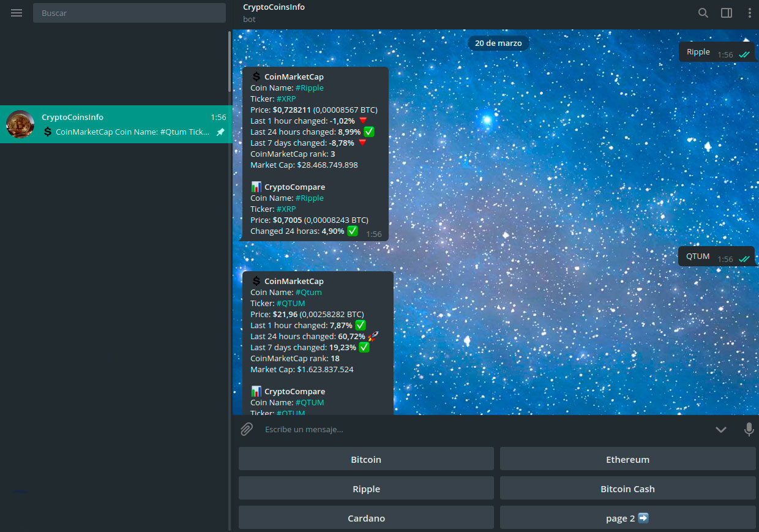Click the paperclip attach file icon
759x532 pixels.
(x=247, y=429)
